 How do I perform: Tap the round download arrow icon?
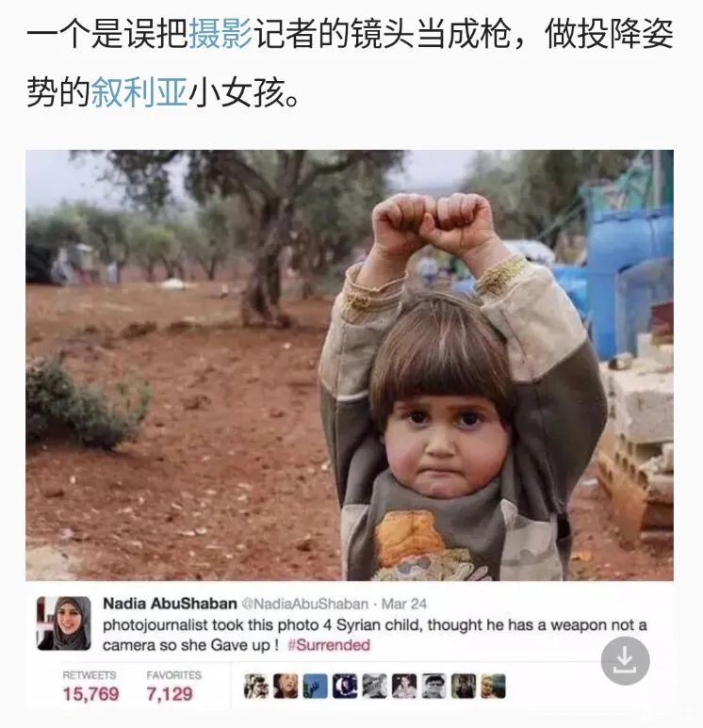[x=625, y=661]
